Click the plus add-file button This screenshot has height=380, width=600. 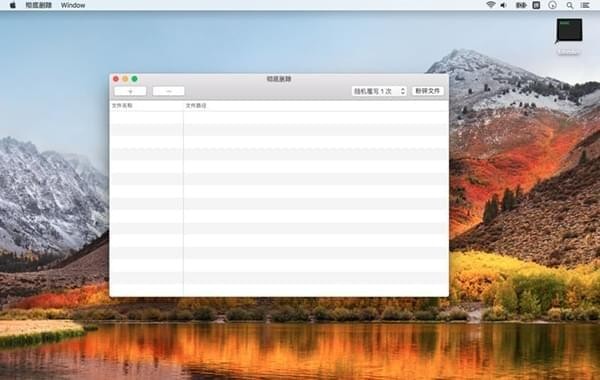coord(130,91)
